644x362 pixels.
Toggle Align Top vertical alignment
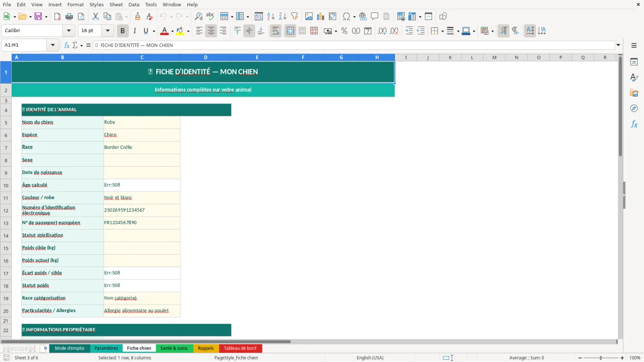237,31
